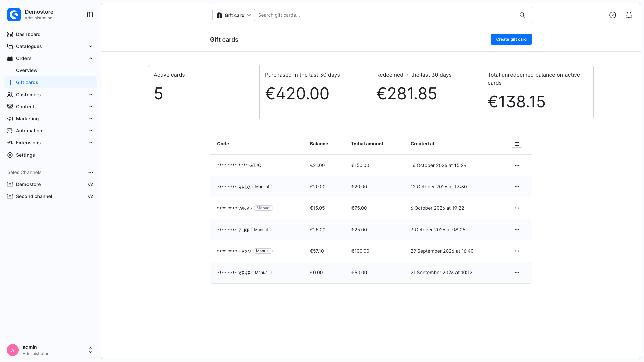Click the Automation icon in sidebar
Image resolution: width=644 pixels, height=362 pixels.
[10, 131]
